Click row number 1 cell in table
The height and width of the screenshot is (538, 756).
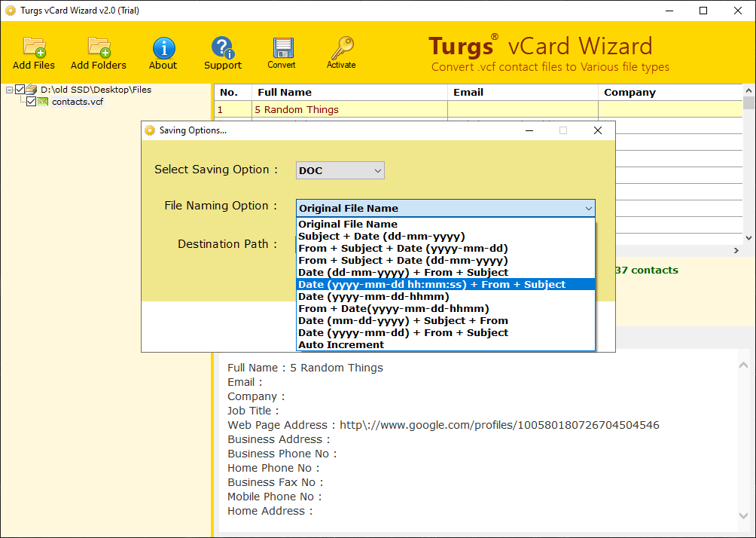(x=233, y=109)
